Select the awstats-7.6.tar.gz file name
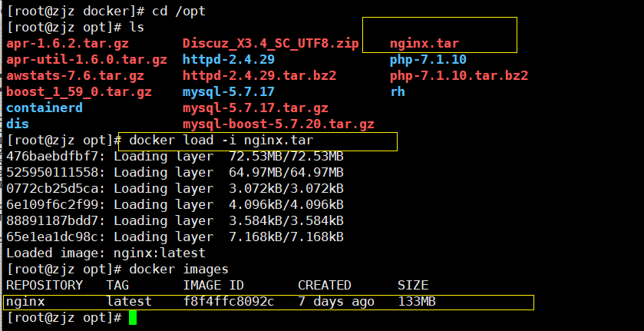Viewport: 644px width, 331px height. pyautogui.click(x=75, y=76)
